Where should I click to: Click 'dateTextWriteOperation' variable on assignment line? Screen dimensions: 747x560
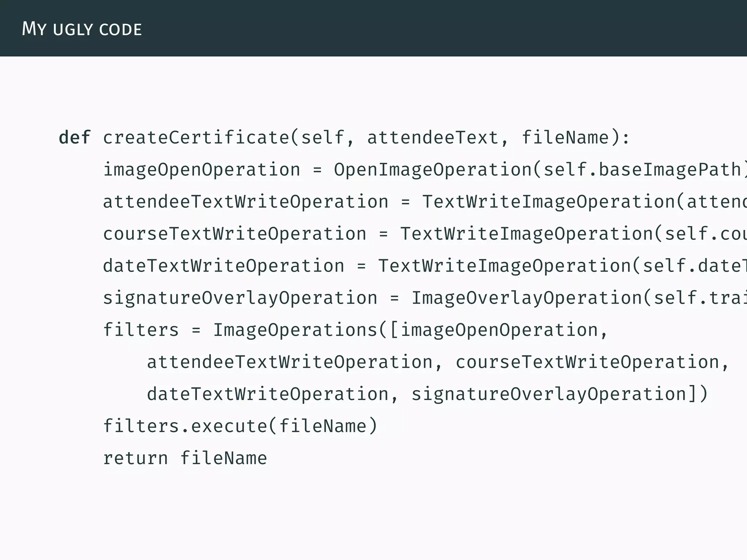[224, 266]
